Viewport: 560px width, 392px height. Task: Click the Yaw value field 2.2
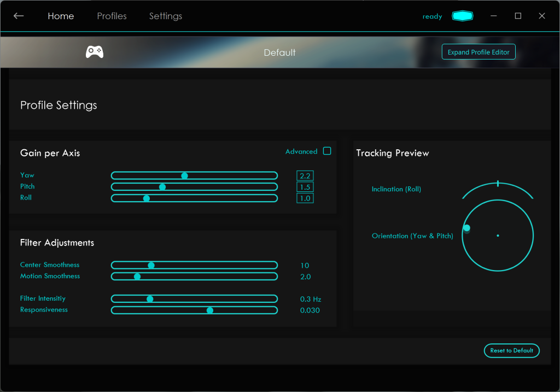(305, 175)
